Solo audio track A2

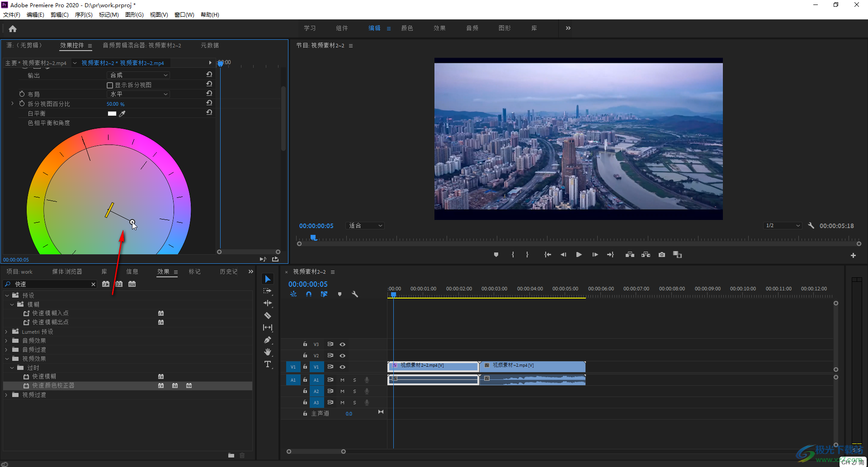click(x=354, y=391)
